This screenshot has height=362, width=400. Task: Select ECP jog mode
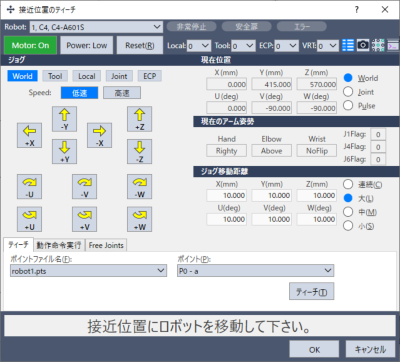point(150,76)
